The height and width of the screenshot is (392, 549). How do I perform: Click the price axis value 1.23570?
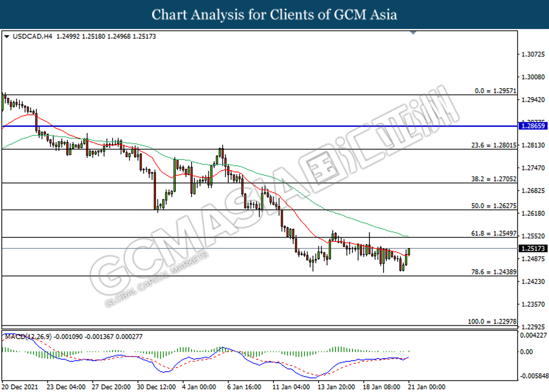point(533,305)
